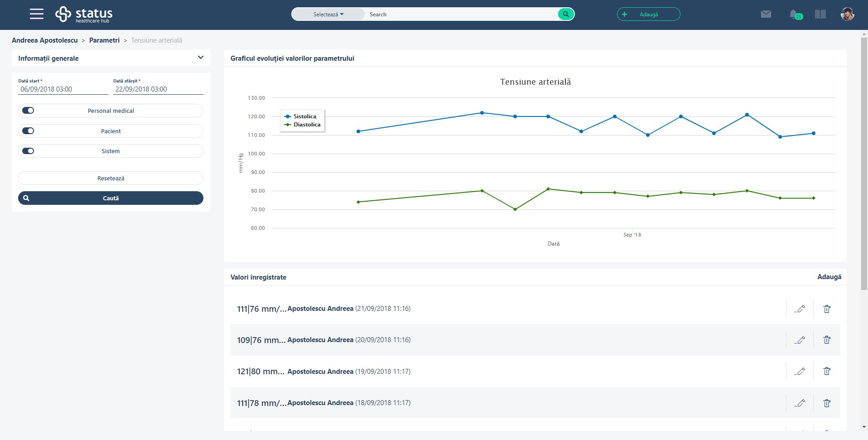Turn off the Sistem filter switch
Image resolution: width=868 pixels, height=440 pixels.
pyautogui.click(x=28, y=151)
